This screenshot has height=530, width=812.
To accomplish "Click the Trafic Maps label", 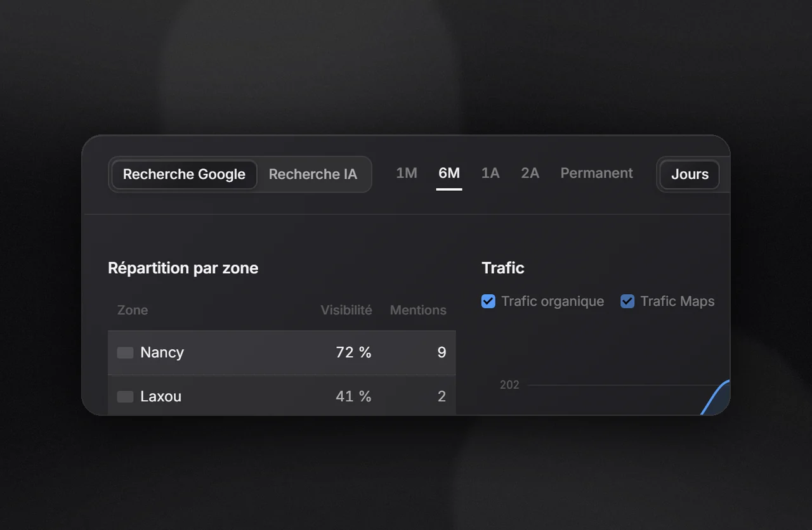I will (678, 301).
